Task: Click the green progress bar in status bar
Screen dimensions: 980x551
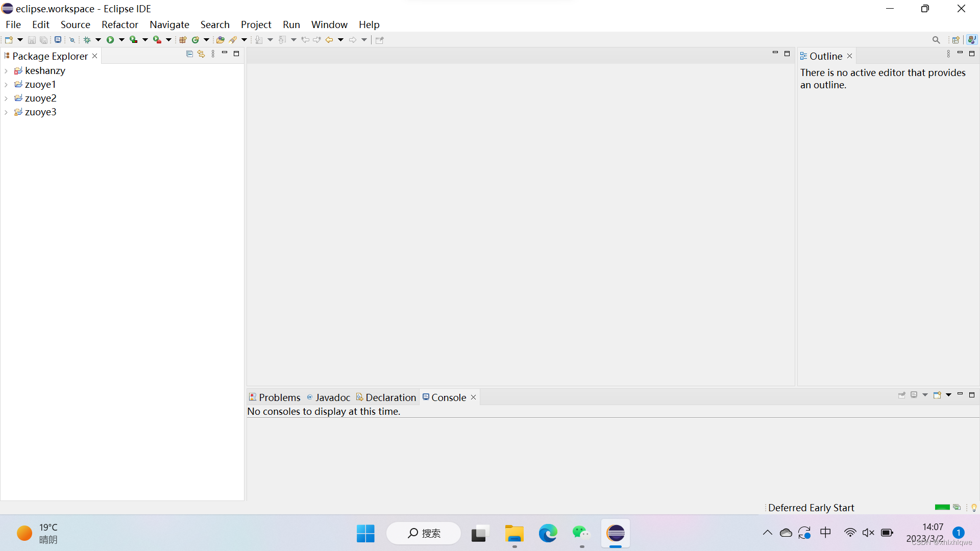Action: click(942, 507)
